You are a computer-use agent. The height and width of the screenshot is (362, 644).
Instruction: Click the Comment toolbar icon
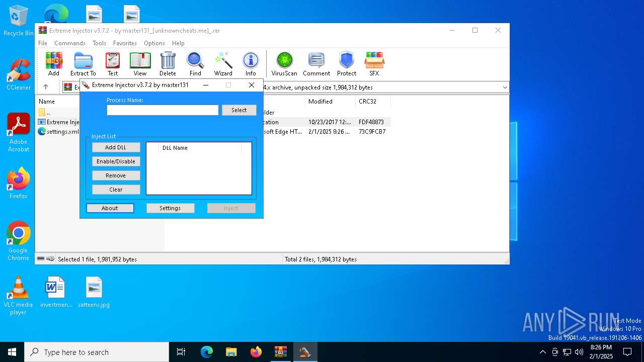tap(316, 64)
